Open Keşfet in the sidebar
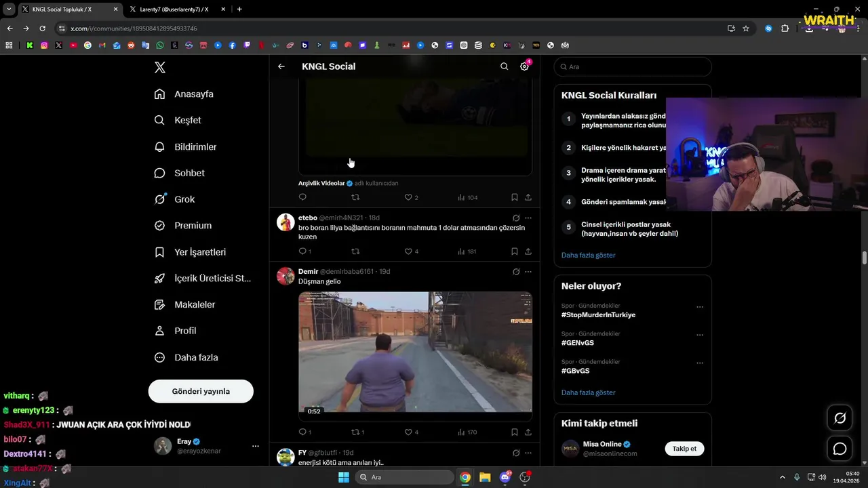The height and width of the screenshot is (488, 868). point(178,120)
